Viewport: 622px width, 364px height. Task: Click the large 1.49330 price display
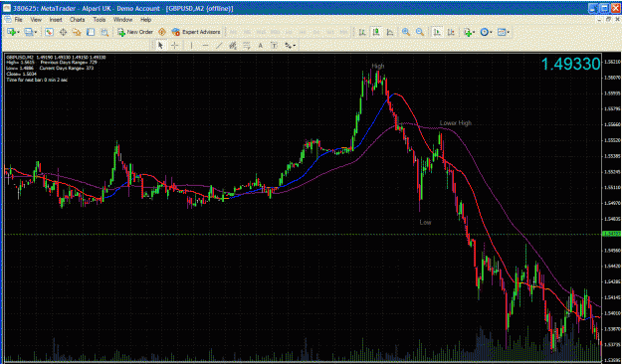coord(570,64)
